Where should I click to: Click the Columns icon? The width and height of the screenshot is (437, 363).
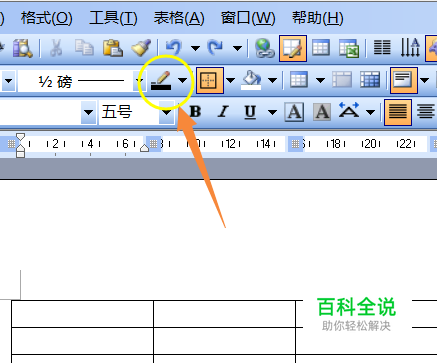pyautogui.click(x=382, y=47)
